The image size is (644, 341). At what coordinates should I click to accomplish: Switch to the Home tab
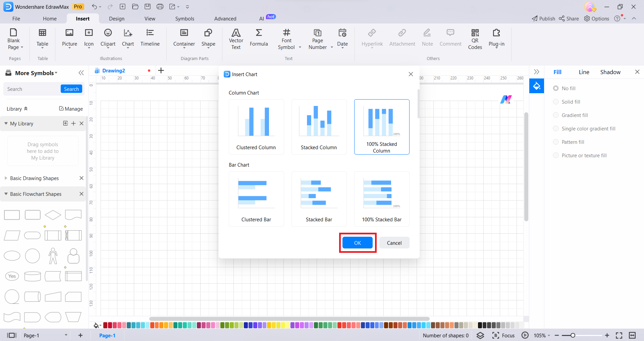click(x=50, y=19)
